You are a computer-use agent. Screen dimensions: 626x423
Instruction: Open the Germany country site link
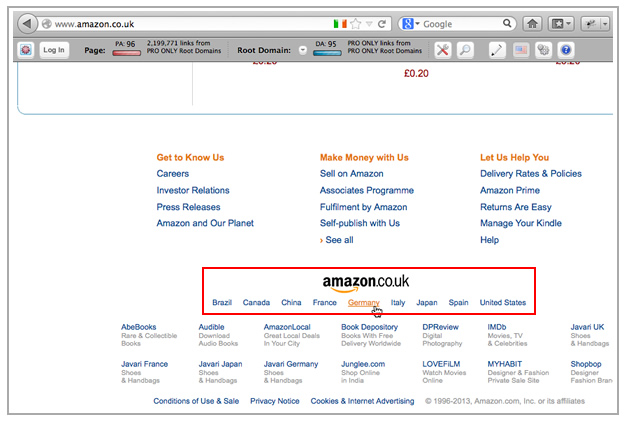tap(364, 302)
